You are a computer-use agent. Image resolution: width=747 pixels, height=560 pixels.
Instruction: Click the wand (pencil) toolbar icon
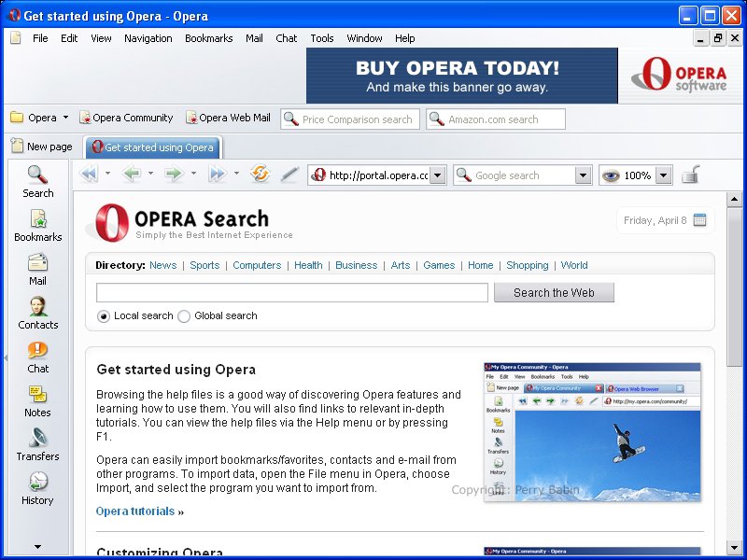(x=289, y=175)
